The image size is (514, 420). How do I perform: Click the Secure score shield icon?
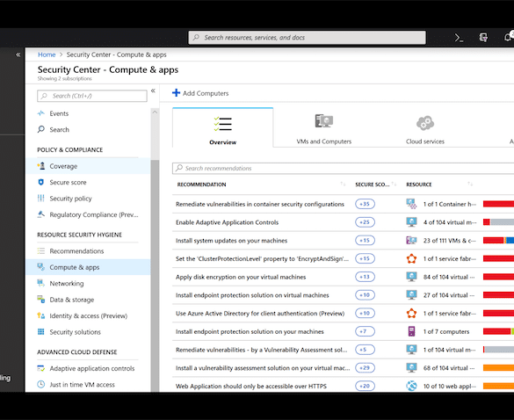41,182
